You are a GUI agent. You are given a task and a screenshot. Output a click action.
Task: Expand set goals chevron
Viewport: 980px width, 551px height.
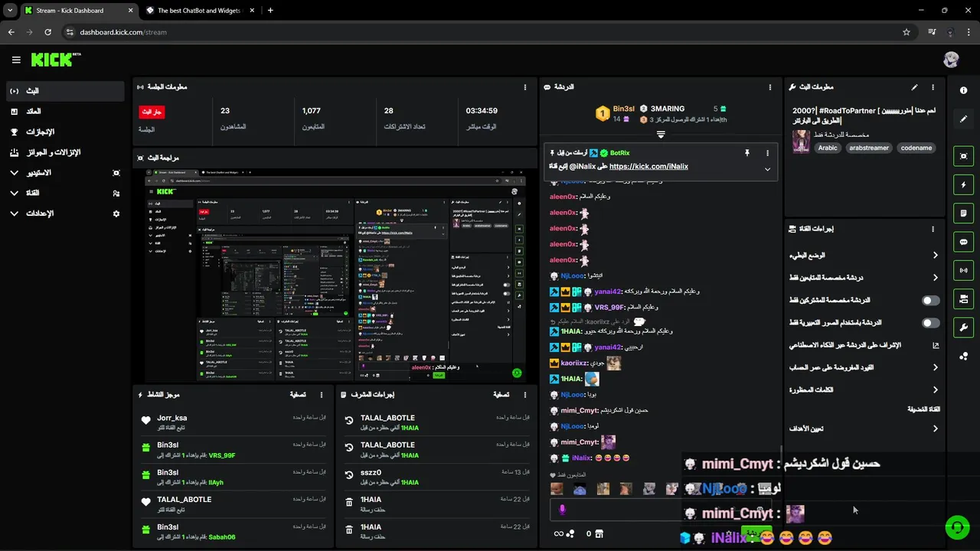click(935, 429)
